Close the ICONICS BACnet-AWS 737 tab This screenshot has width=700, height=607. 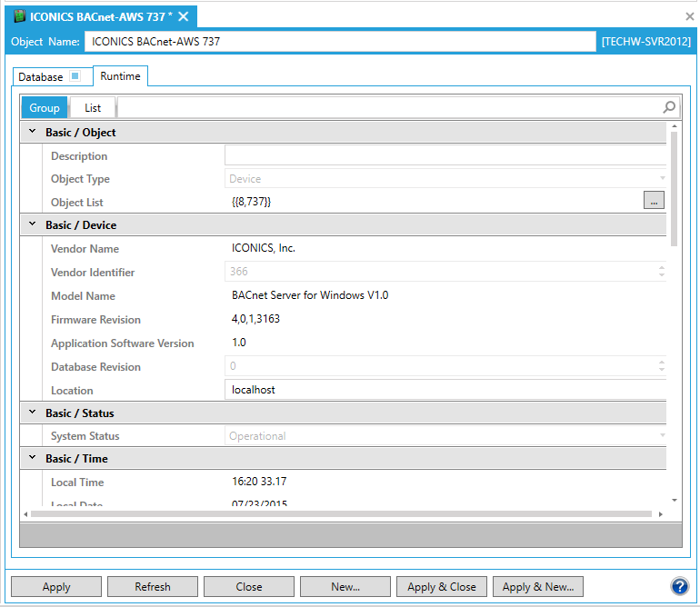click(184, 16)
